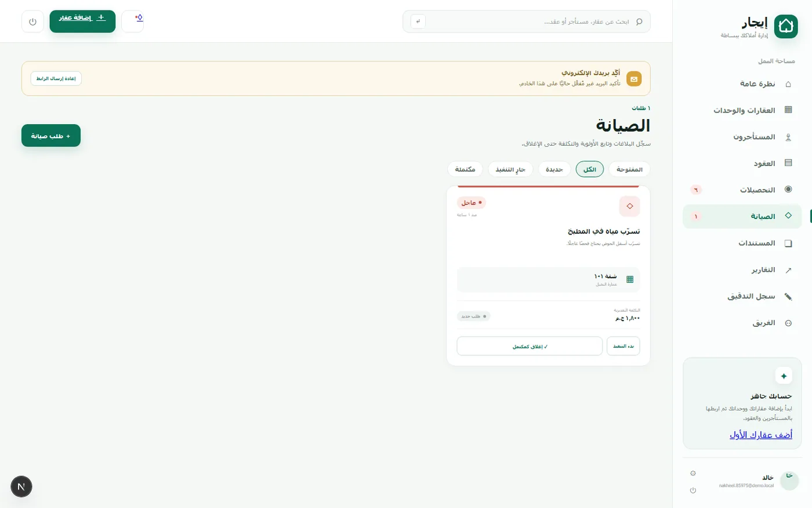
Task: Open سجل التدقيق section
Action: pos(742,297)
